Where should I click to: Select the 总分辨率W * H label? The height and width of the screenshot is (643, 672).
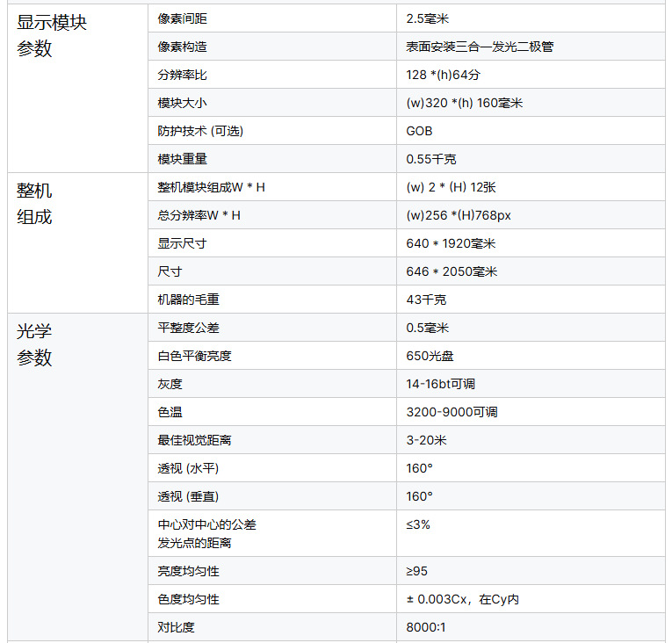[x=199, y=215]
